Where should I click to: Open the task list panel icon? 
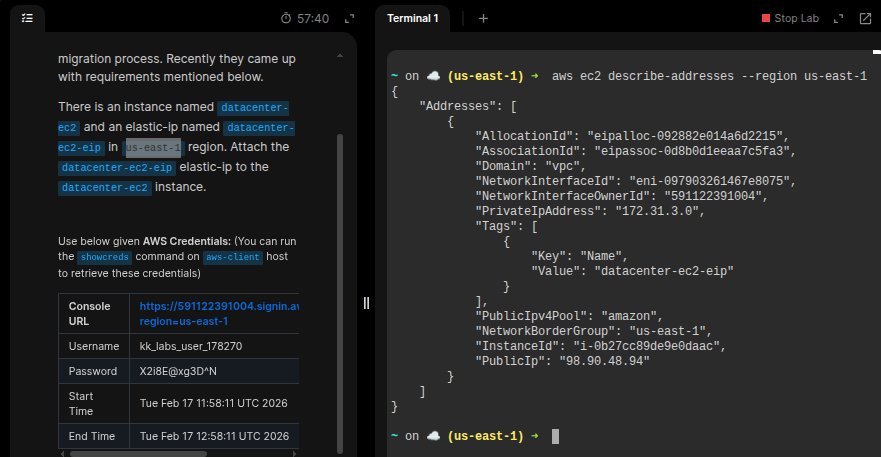point(27,18)
